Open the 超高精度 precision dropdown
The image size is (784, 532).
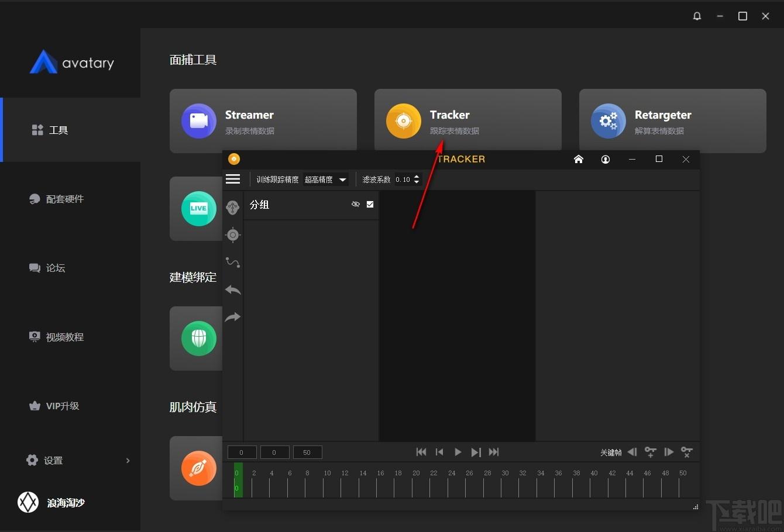pos(326,179)
